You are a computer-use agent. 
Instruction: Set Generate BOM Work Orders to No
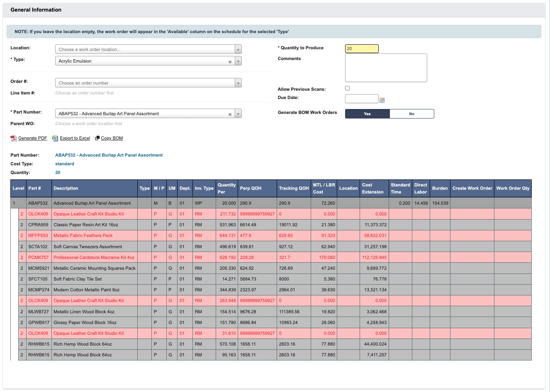pyautogui.click(x=412, y=114)
